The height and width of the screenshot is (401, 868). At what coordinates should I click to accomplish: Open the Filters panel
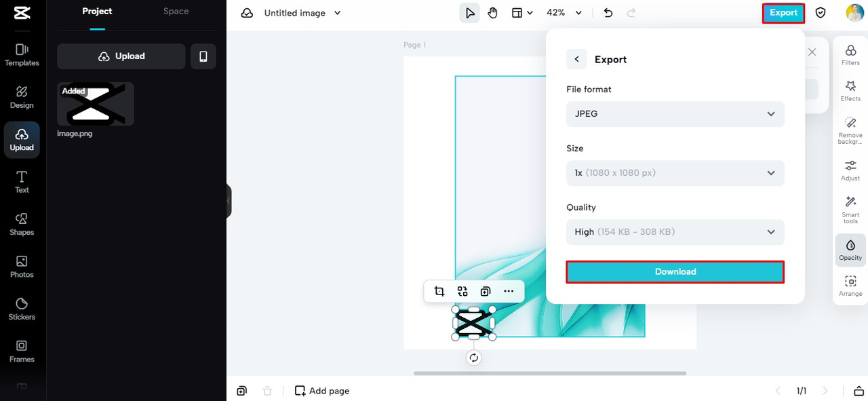point(850,56)
